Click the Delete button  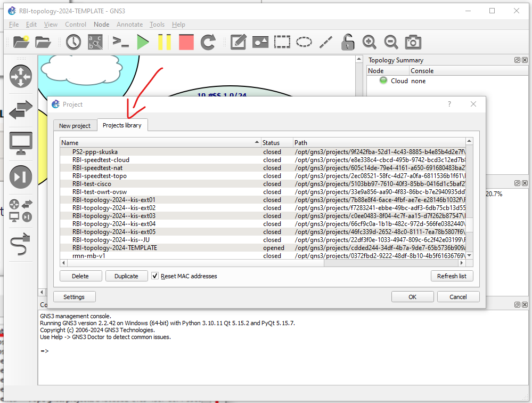coord(81,276)
